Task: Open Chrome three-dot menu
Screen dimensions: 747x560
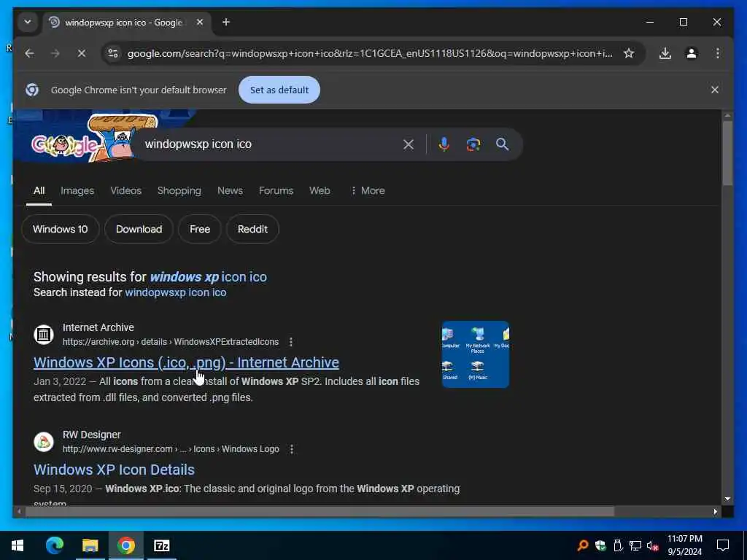Action: pyautogui.click(x=718, y=53)
